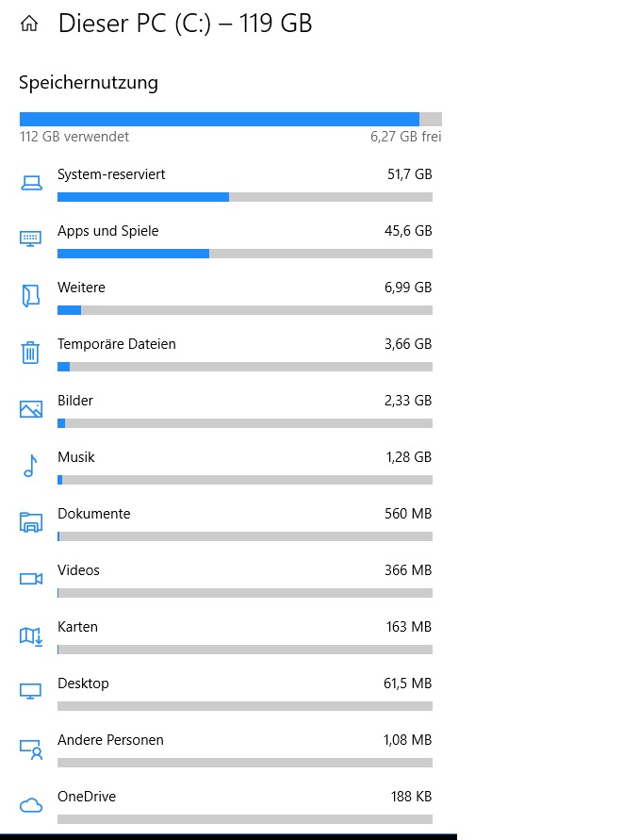The width and height of the screenshot is (639, 840).
Task: Click the map download icon for Karten
Action: (x=31, y=636)
